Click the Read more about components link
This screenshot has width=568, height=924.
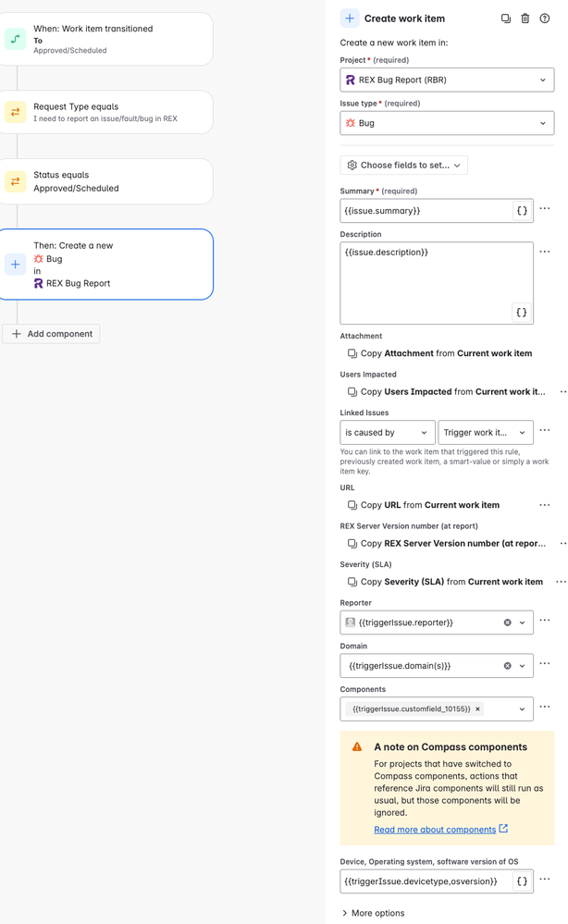436,829
